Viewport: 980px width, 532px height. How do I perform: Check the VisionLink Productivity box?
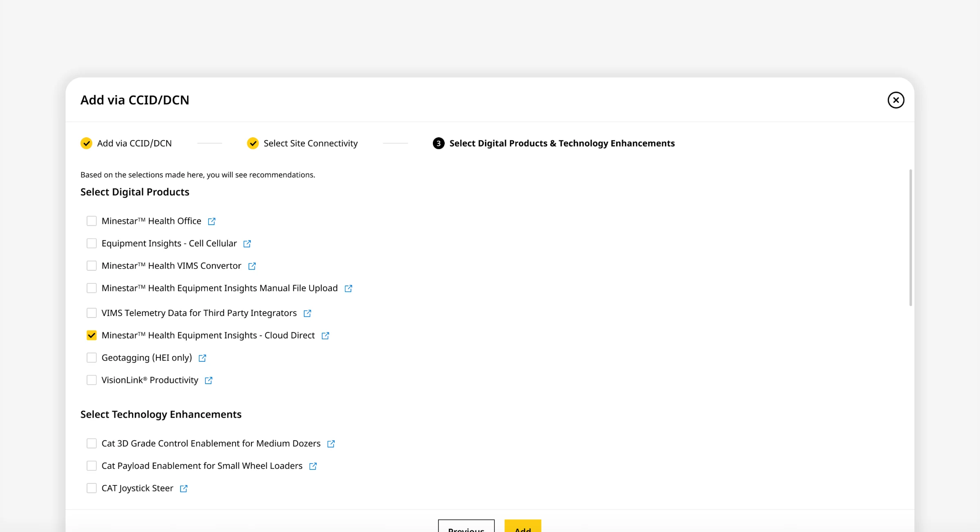[x=91, y=380]
